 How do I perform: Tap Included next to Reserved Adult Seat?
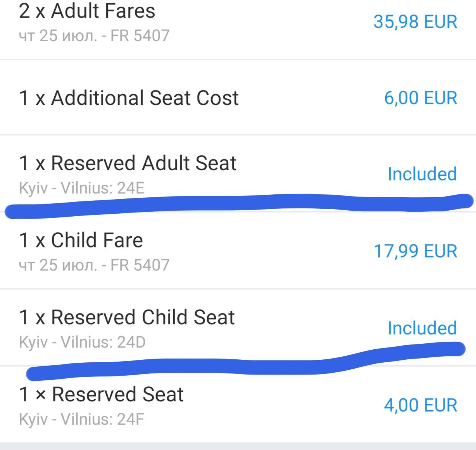(x=422, y=174)
